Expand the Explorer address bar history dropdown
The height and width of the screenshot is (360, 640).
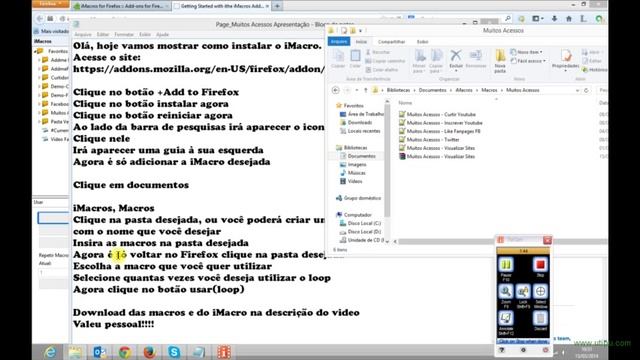coord(577,90)
